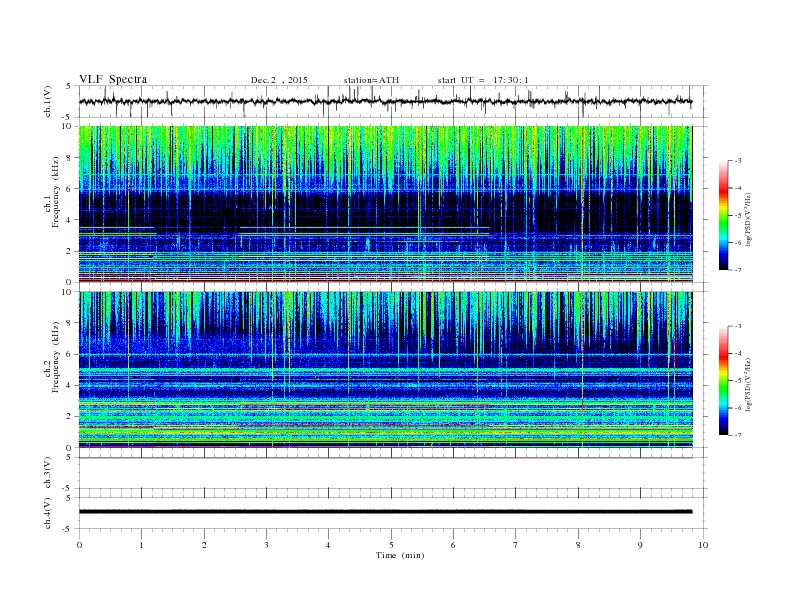Click the ch.1 PSD color scale bar
The width and height of the screenshot is (792, 612).
pyautogui.click(x=723, y=215)
